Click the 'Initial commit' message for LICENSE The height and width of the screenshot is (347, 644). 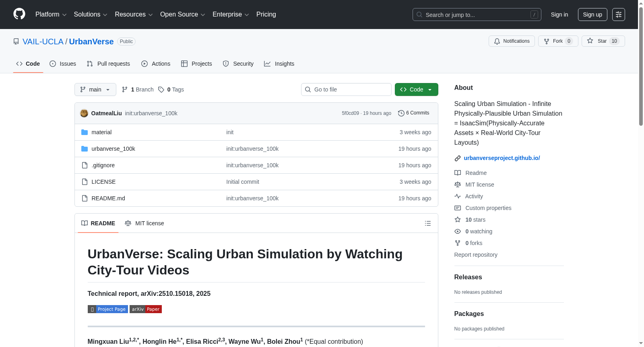coord(243,182)
